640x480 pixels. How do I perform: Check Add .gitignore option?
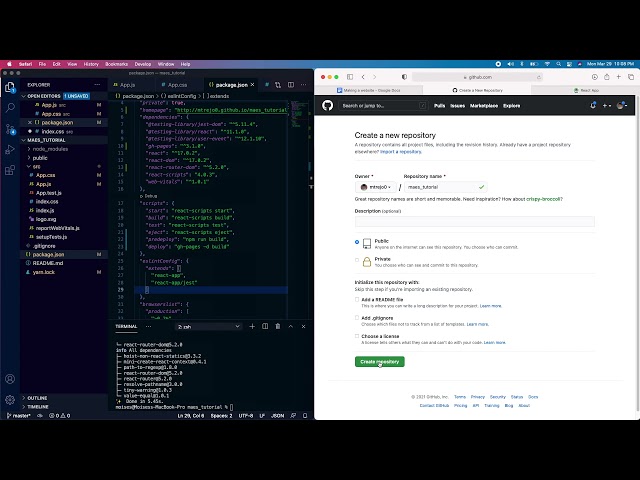(x=357, y=318)
